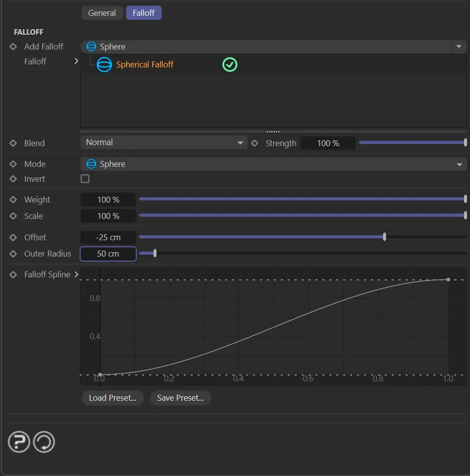Click keyframe diamond next to Blend
This screenshot has width=470, height=476.
(13, 143)
